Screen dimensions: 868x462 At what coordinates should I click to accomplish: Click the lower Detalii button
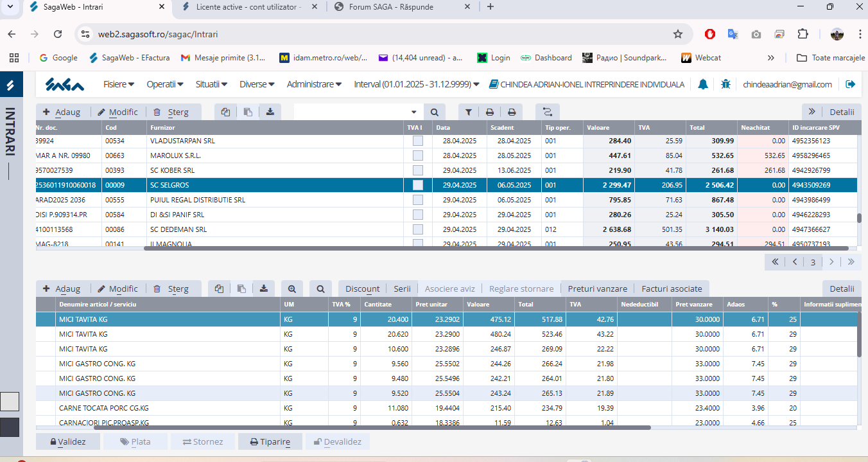click(842, 289)
